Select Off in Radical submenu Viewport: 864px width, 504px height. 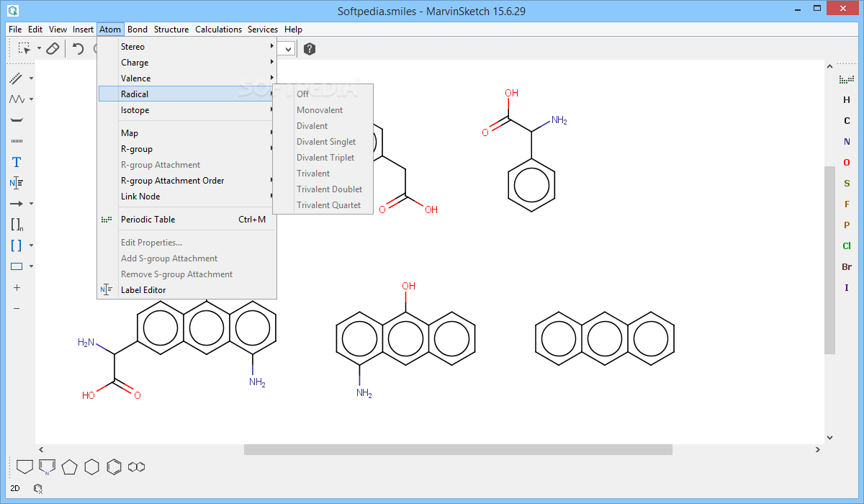pyautogui.click(x=323, y=94)
